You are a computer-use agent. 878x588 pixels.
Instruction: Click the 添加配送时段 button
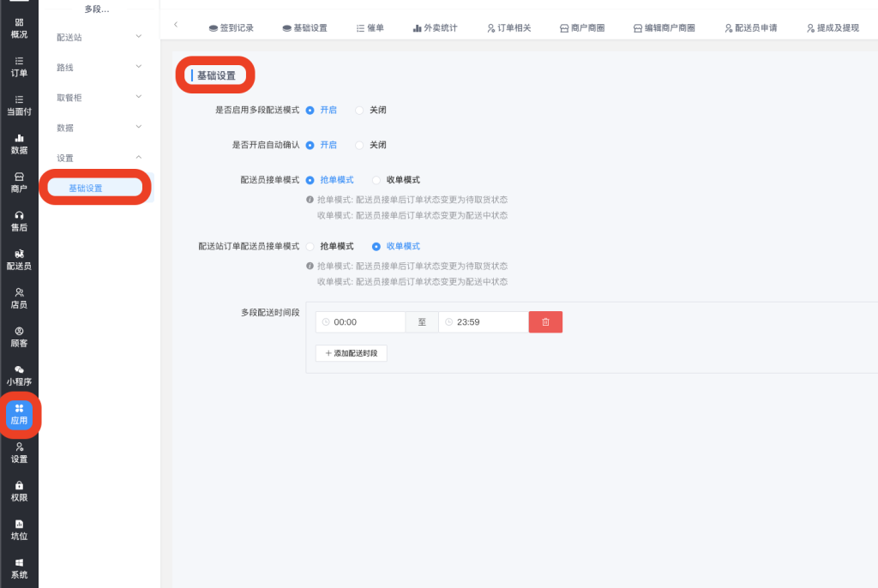352,353
